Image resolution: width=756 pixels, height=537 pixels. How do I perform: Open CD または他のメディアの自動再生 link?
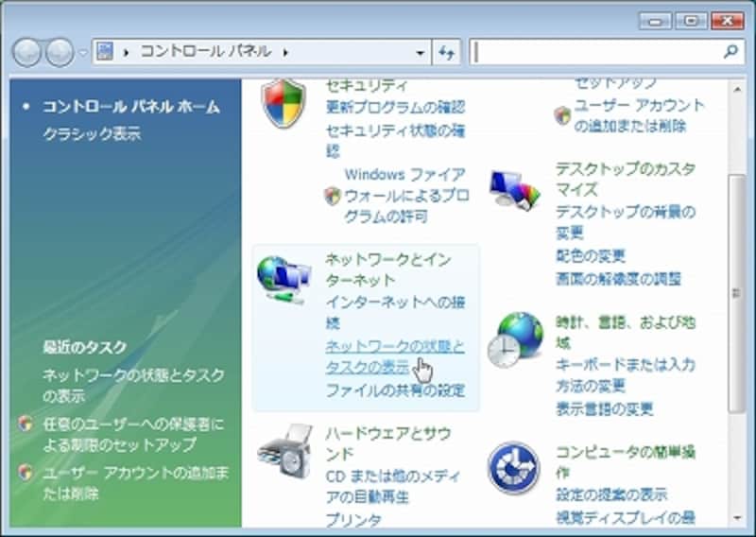point(393,486)
